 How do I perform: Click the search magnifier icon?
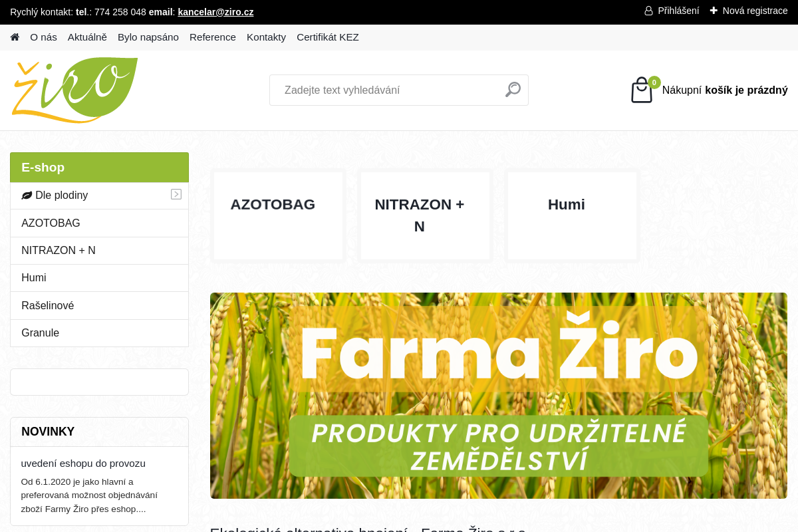click(513, 90)
